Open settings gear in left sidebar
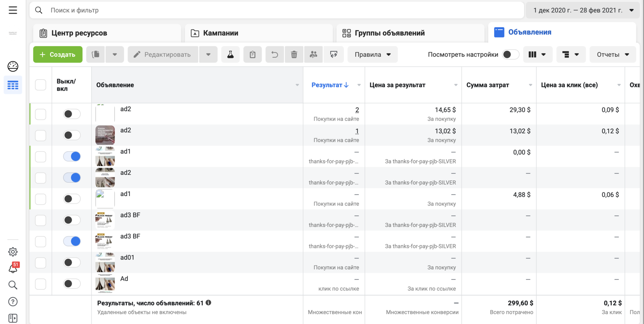This screenshot has height=324, width=644. point(13,252)
